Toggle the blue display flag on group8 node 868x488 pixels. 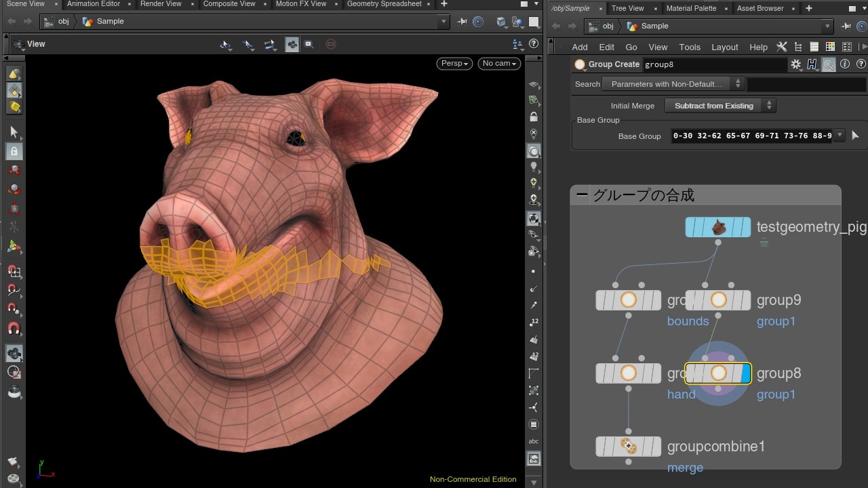(745, 373)
